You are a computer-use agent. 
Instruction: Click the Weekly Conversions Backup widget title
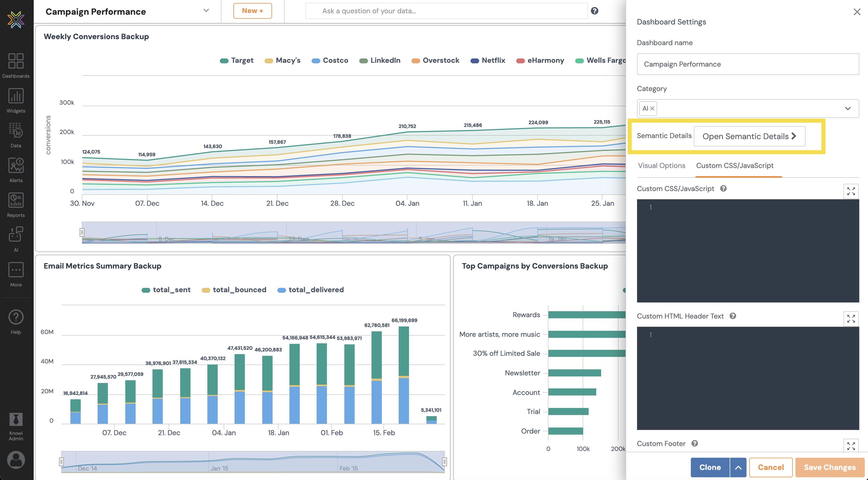(96, 36)
